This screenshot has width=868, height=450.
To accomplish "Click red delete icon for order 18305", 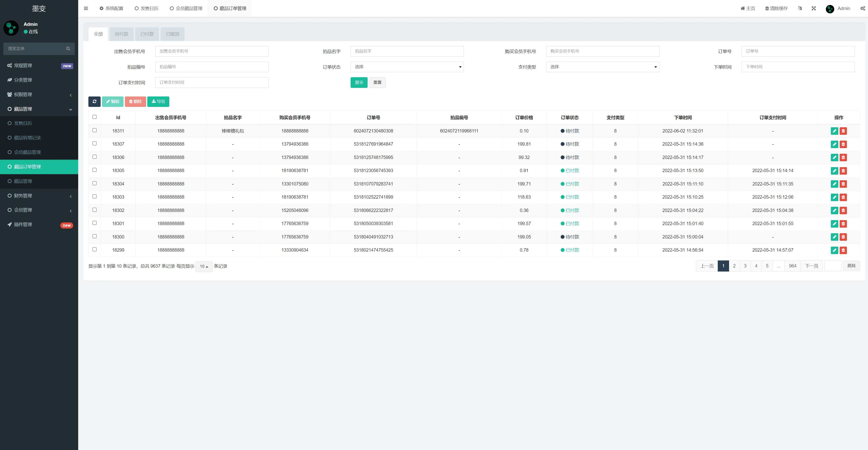I will [843, 171].
